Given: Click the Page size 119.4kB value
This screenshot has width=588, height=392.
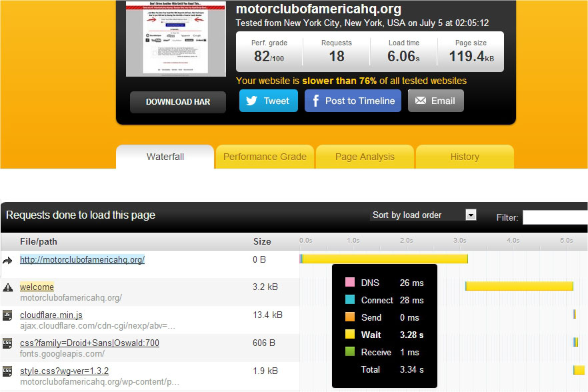Looking at the screenshot, I should point(471,56).
